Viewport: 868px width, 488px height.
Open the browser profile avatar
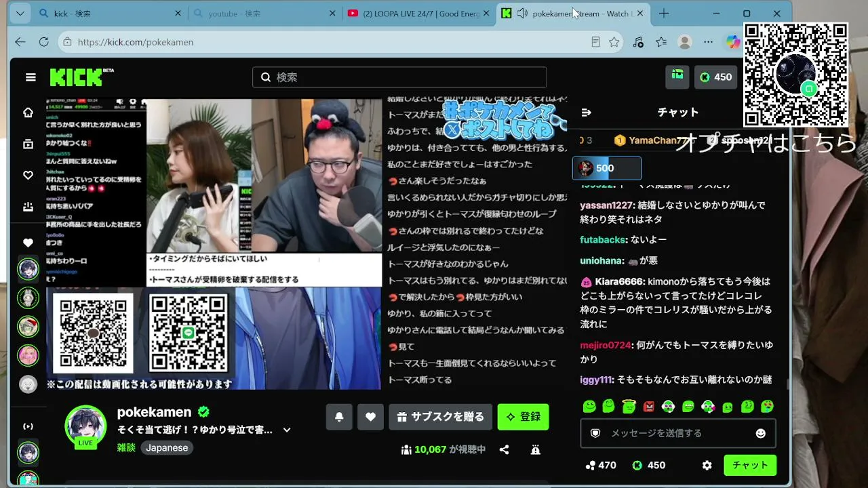click(x=685, y=42)
